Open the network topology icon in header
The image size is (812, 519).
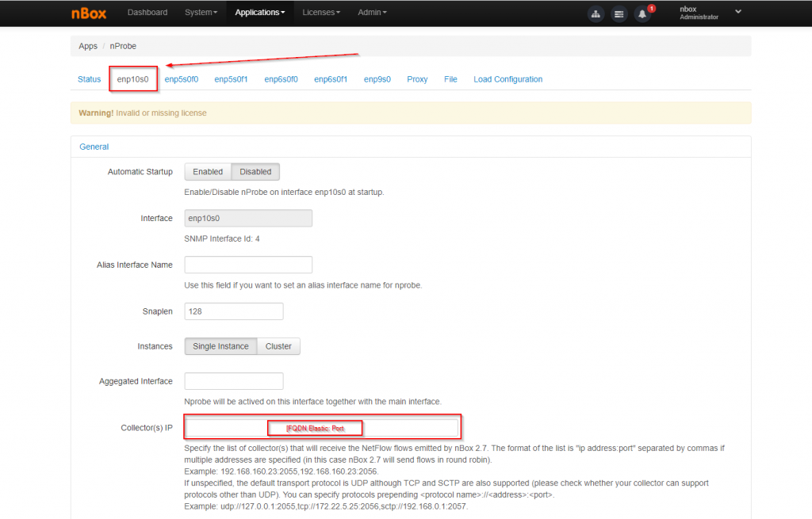pyautogui.click(x=596, y=14)
